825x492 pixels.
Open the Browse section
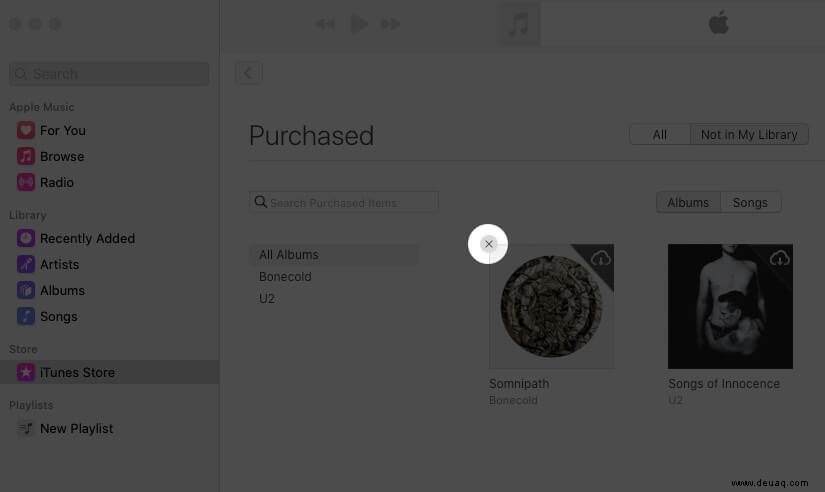tap(61, 156)
